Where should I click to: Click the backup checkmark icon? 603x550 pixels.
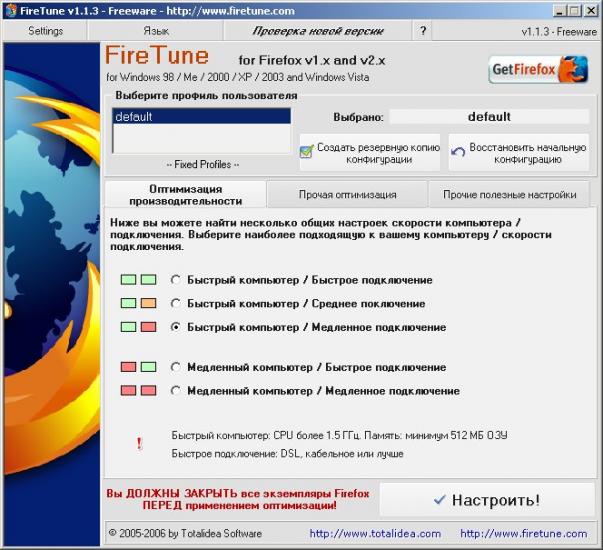[306, 152]
